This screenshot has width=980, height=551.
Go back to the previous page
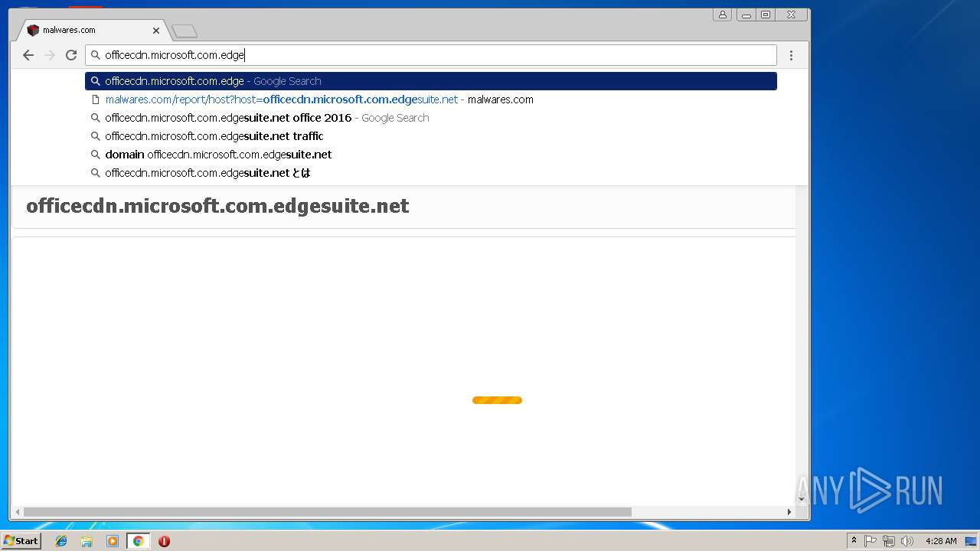(28, 55)
